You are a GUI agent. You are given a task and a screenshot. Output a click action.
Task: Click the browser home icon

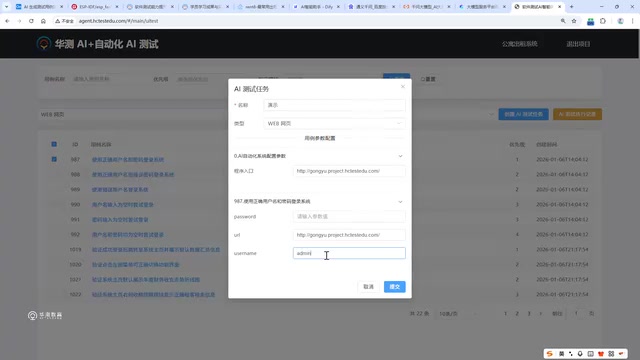(43, 21)
